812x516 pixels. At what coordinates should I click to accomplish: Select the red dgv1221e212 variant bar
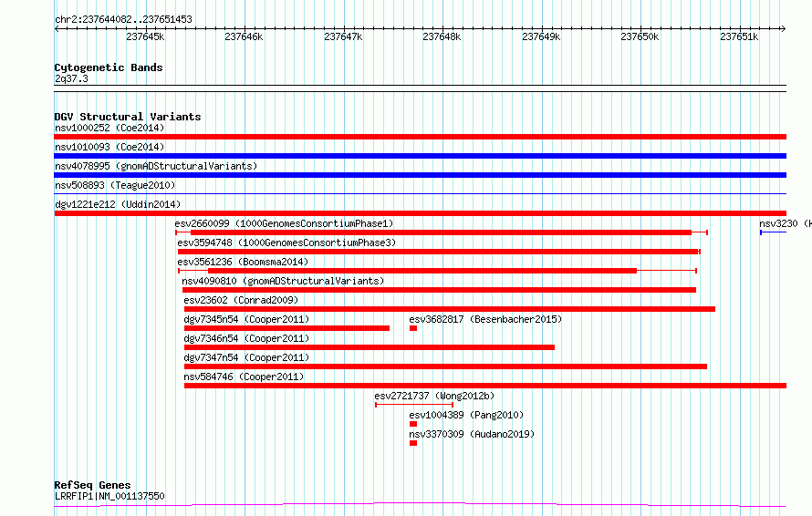click(420, 213)
